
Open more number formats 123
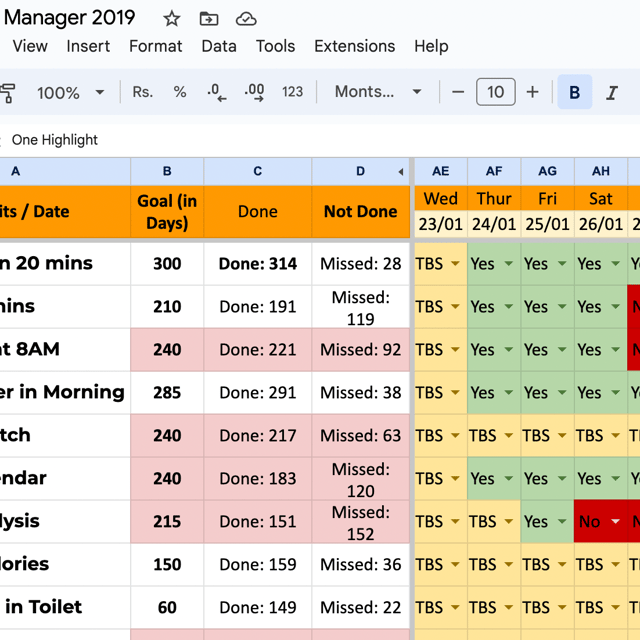pos(292,92)
